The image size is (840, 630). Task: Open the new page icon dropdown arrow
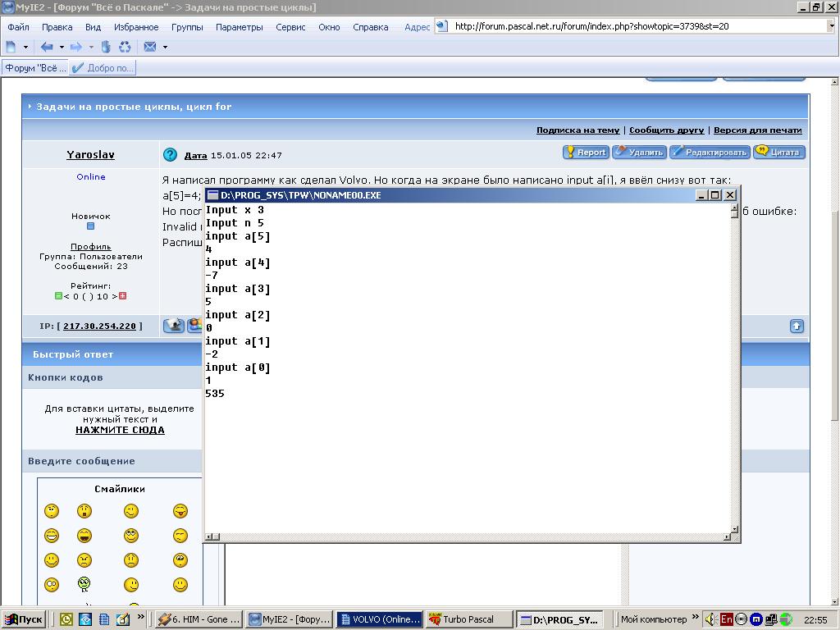point(25,47)
